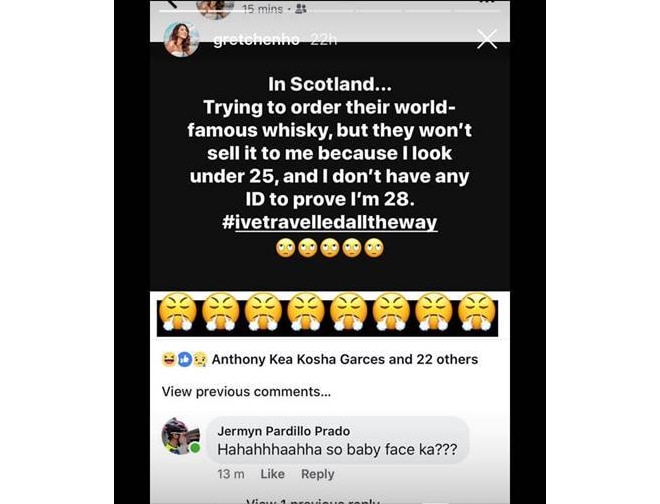Open the #ivetravelledalltheway hashtag
The width and height of the screenshot is (660, 504).
tap(330, 222)
